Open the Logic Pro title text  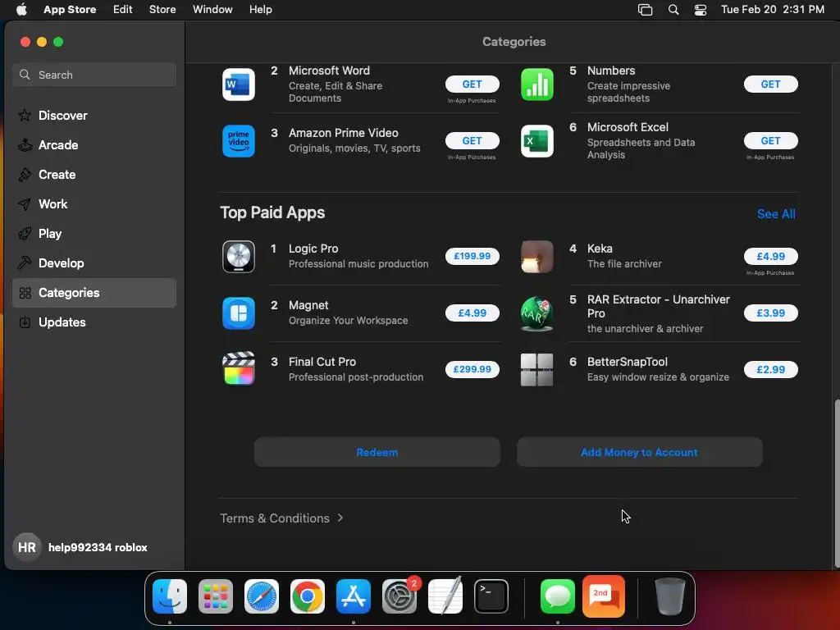[313, 249]
